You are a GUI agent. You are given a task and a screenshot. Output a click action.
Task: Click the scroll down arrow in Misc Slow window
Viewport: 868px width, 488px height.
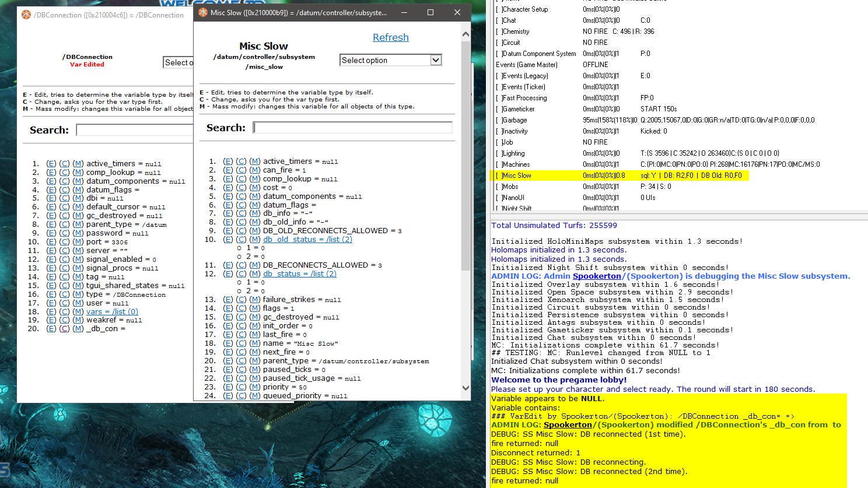pyautogui.click(x=466, y=388)
